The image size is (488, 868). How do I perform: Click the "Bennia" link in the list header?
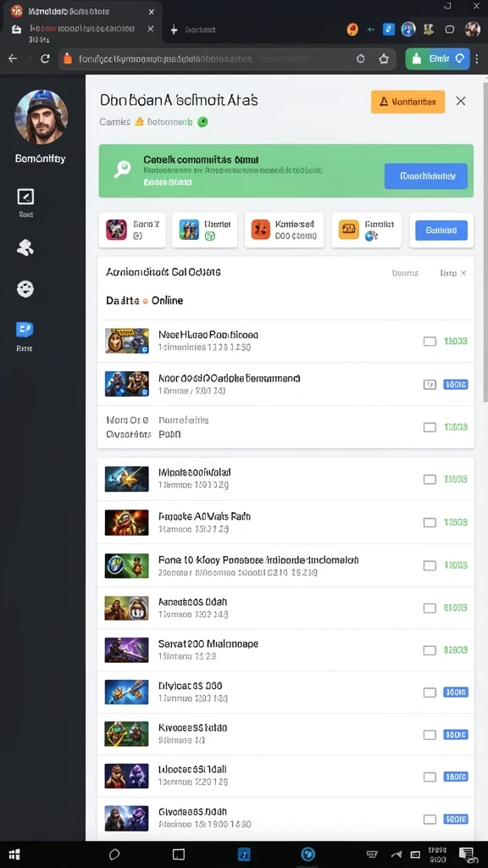405,273
